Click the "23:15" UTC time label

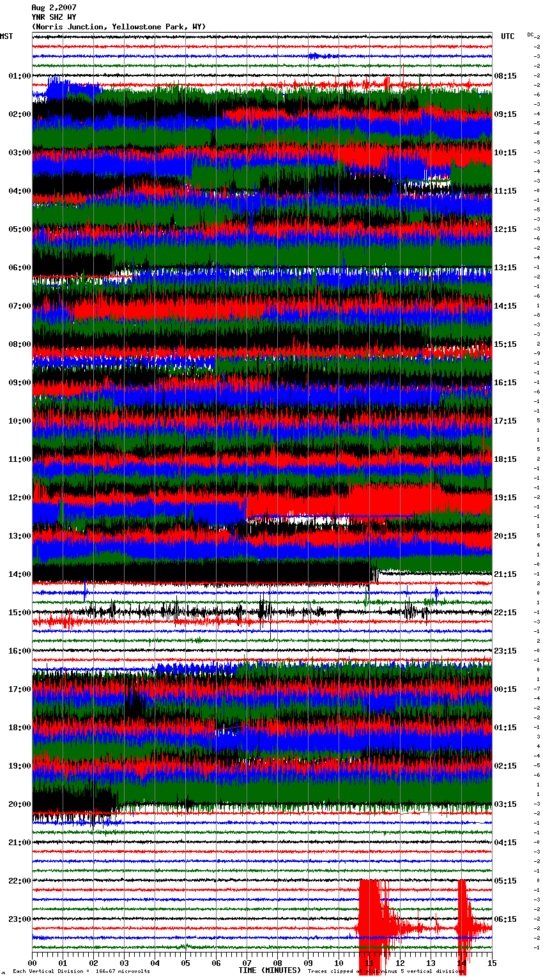point(505,651)
